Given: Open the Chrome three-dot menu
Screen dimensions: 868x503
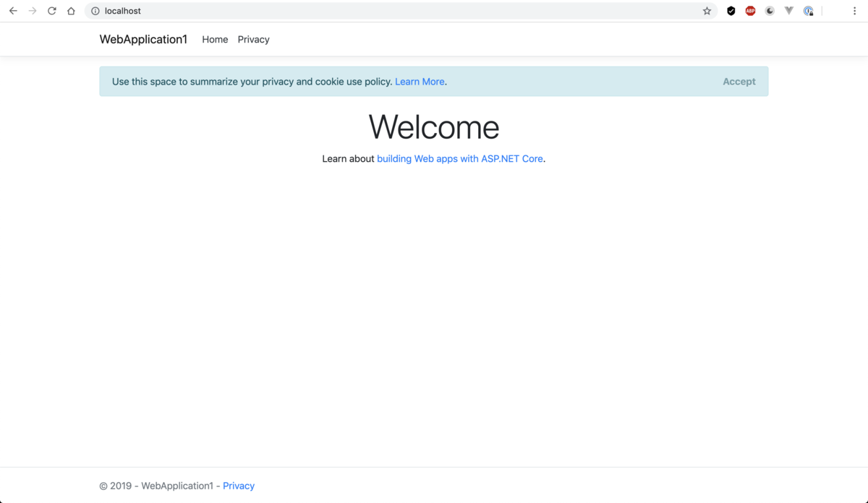Looking at the screenshot, I should coord(854,11).
